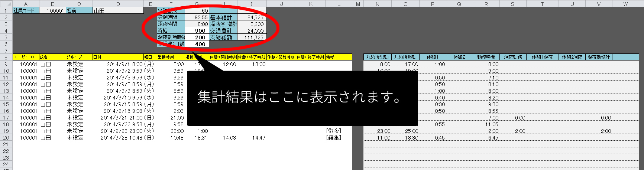
Task: Select column D header
Action: tap(118, 4)
